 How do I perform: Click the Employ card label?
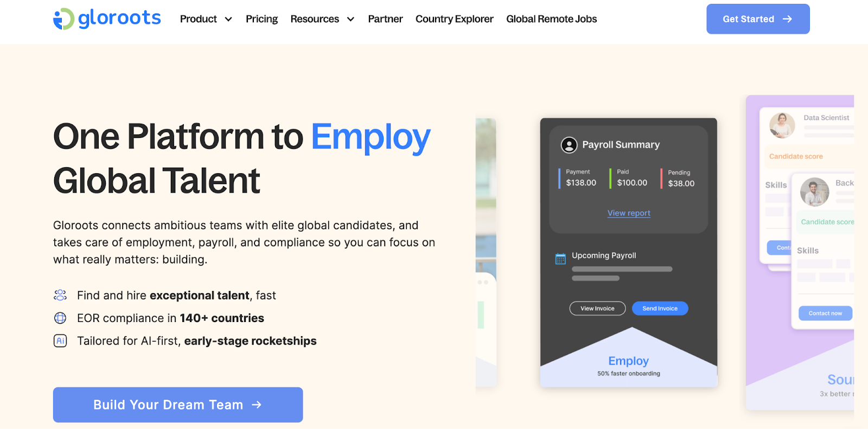[x=628, y=361]
